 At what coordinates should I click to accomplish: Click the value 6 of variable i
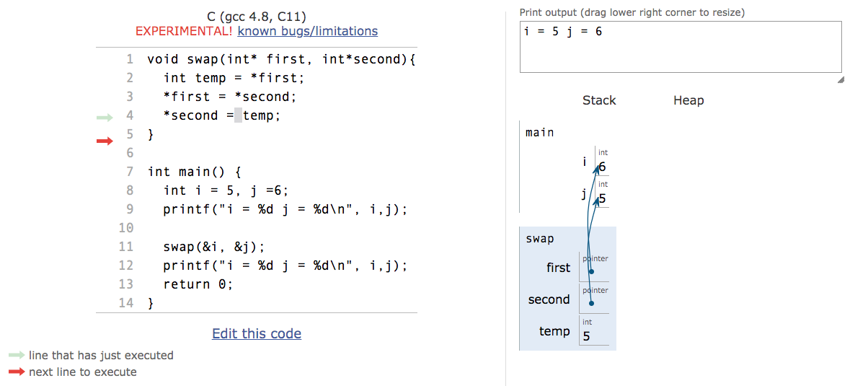tap(602, 167)
